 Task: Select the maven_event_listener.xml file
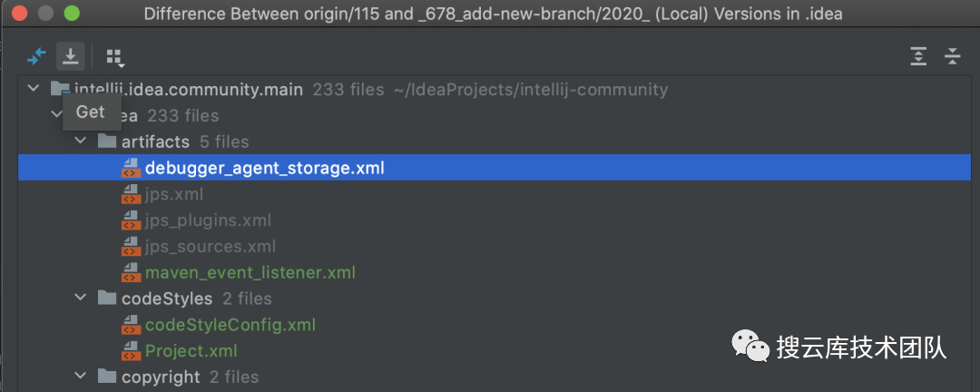point(250,273)
